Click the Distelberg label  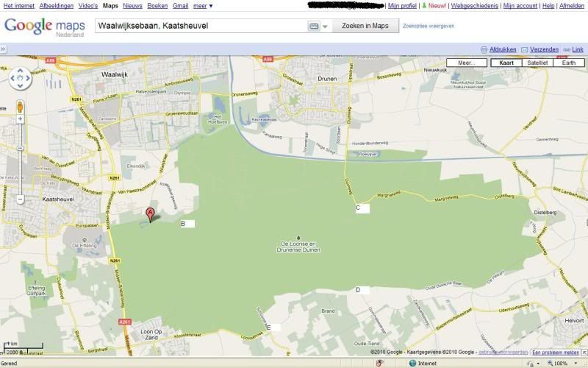[x=545, y=213]
